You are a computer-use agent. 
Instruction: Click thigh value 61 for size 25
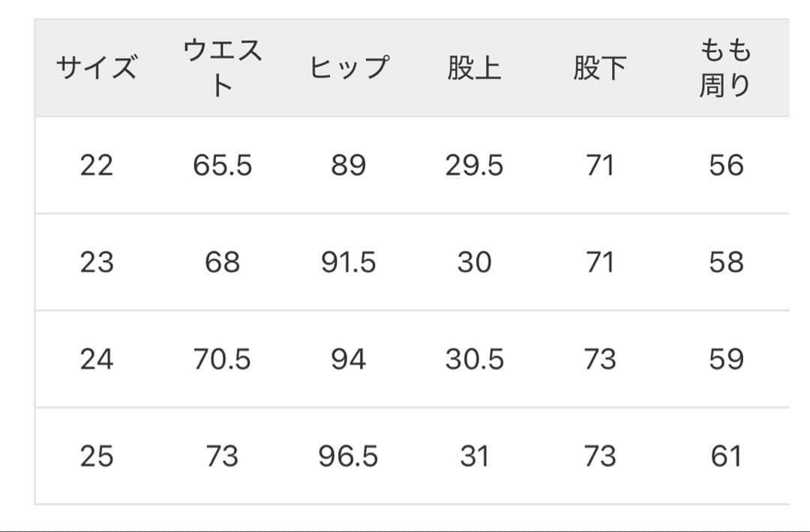pos(725,456)
